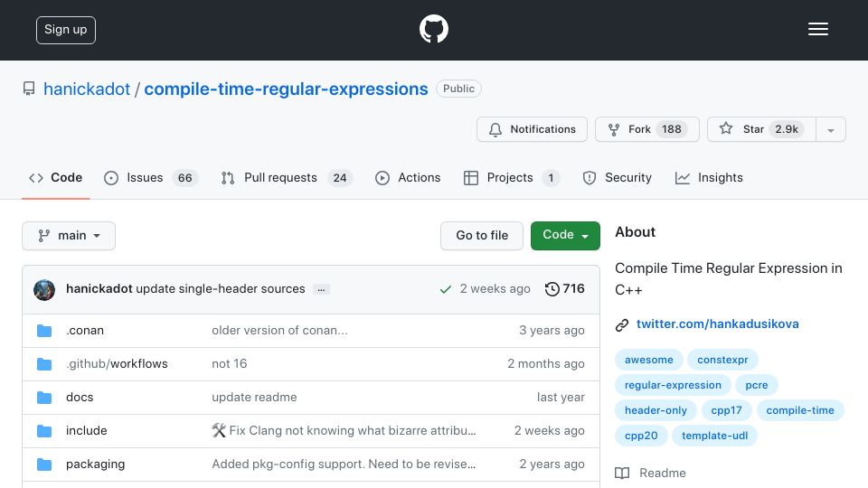This screenshot has height=488, width=868.
Task: Click the GitHub Octocat logo
Action: click(433, 29)
